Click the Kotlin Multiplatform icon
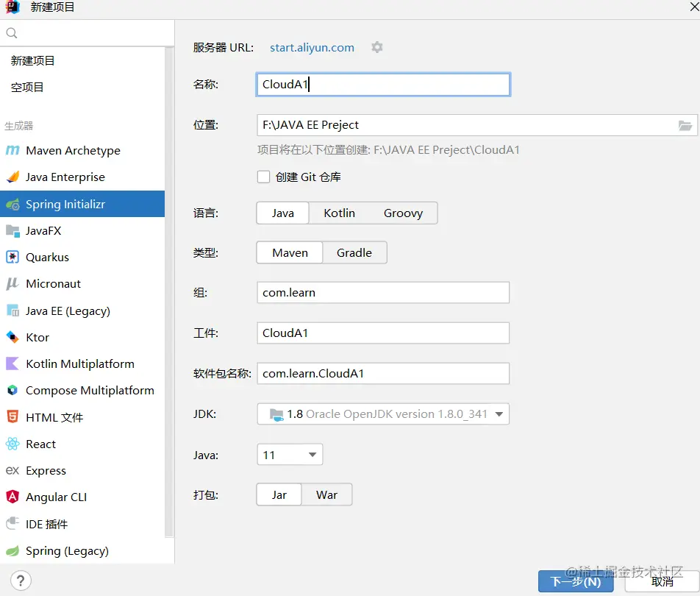The height and width of the screenshot is (596, 700). click(12, 363)
